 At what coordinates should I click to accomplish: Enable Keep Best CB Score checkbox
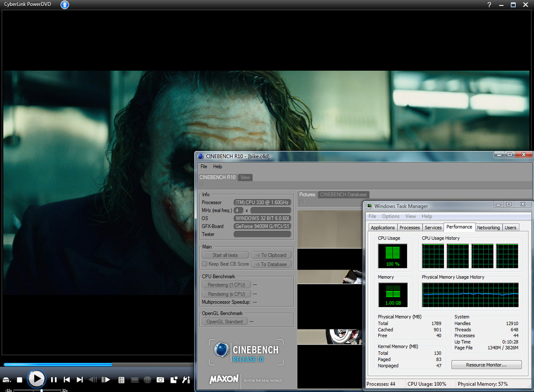point(205,264)
